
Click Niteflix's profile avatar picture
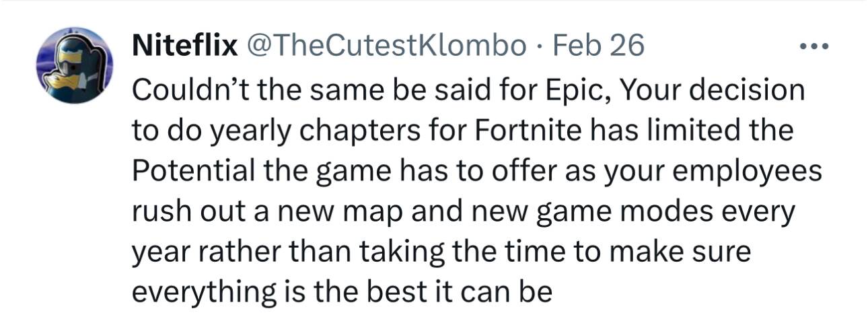pos(74,67)
